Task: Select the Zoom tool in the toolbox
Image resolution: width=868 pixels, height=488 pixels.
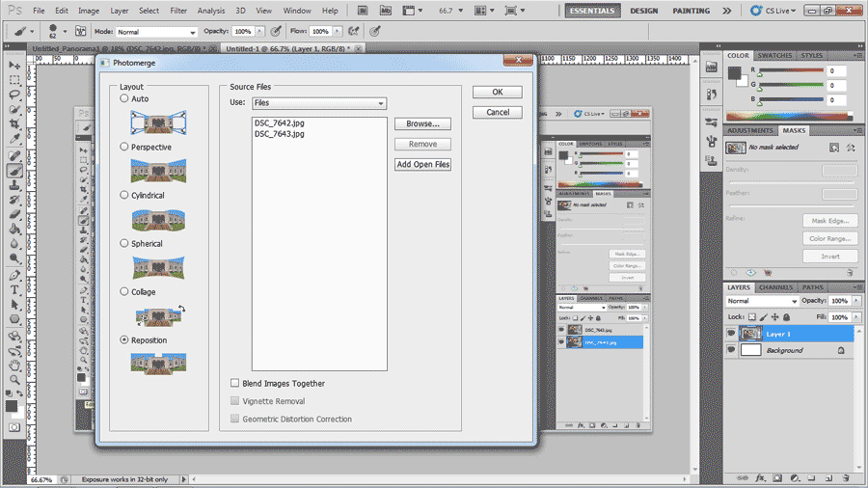Action: (14, 380)
